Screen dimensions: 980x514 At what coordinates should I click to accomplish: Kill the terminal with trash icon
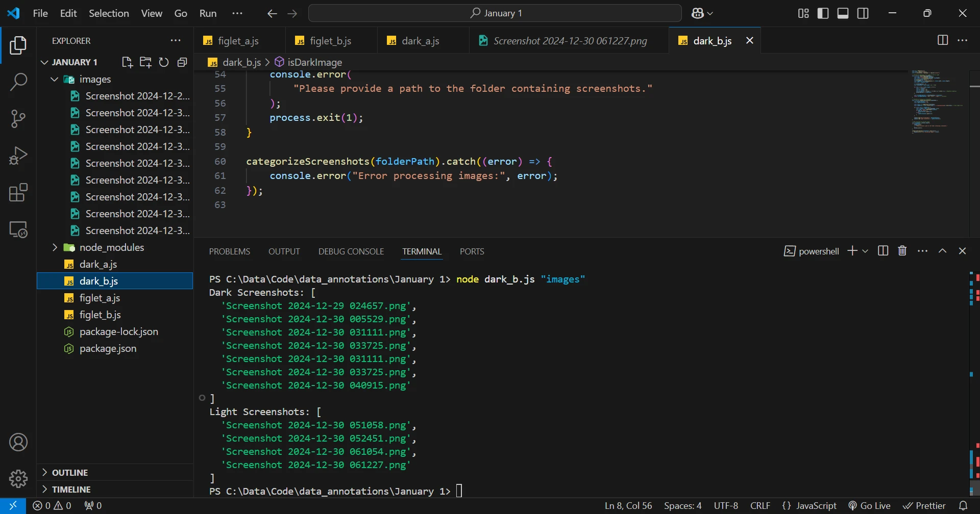[902, 251]
